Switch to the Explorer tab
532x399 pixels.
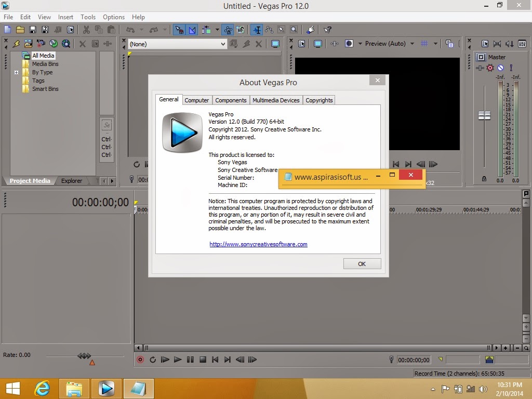pos(72,181)
